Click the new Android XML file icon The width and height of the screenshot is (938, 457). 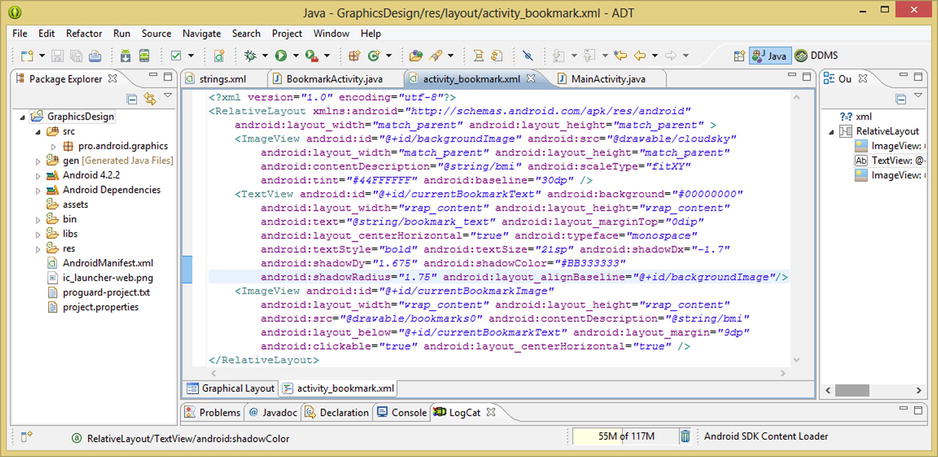click(219, 56)
